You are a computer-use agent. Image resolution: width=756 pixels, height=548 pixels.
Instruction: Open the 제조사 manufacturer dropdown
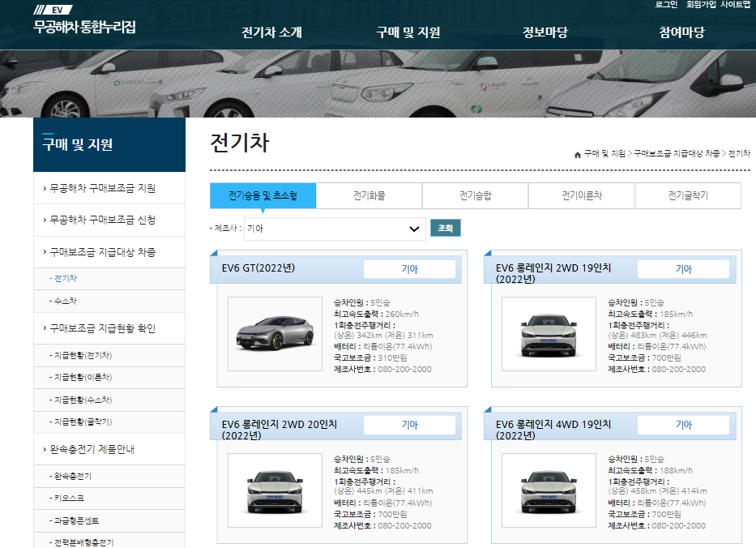coord(335,229)
